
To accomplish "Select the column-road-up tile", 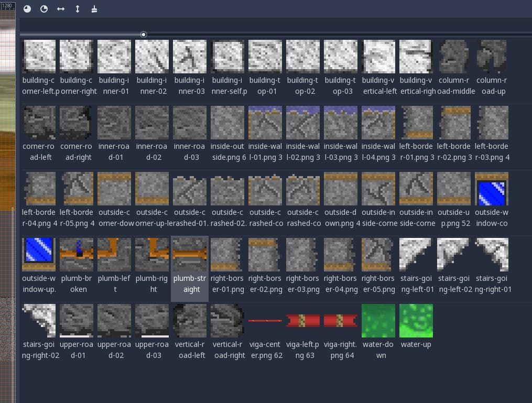I will pos(492,68).
